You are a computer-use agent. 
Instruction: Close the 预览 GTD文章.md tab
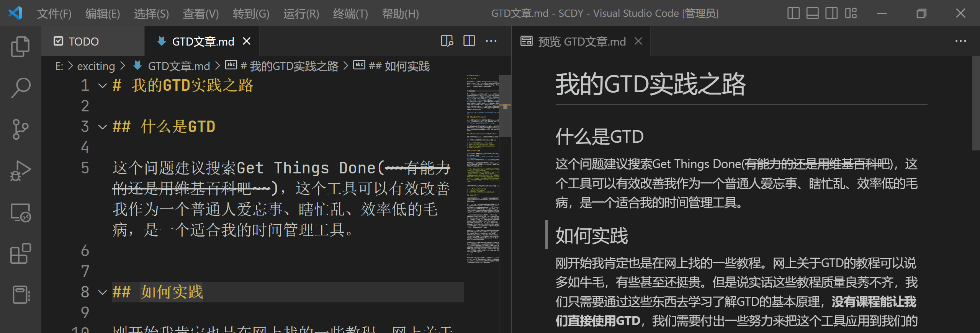638,41
